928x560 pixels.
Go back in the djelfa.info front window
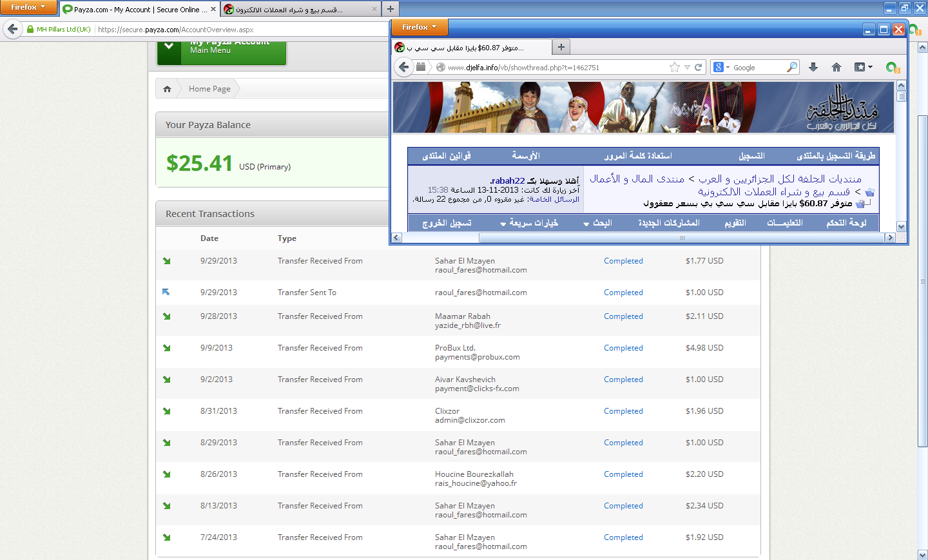(x=404, y=67)
